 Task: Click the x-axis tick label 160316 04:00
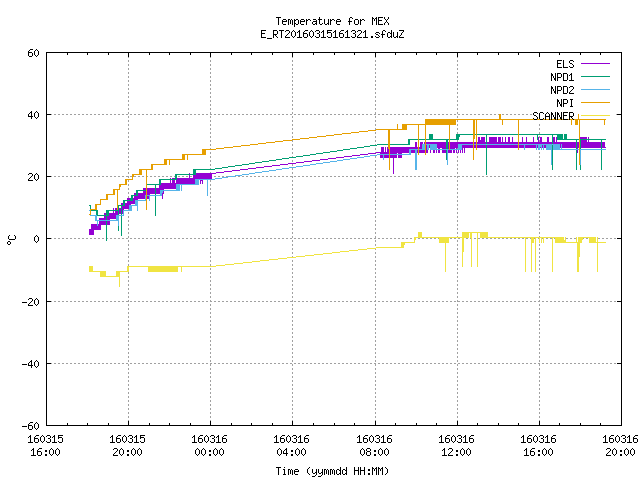[x=291, y=446]
